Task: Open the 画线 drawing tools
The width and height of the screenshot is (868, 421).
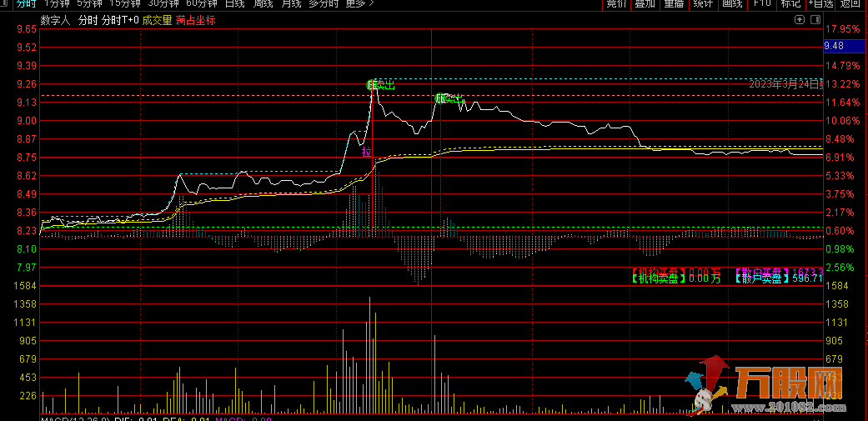Action: [x=731, y=4]
